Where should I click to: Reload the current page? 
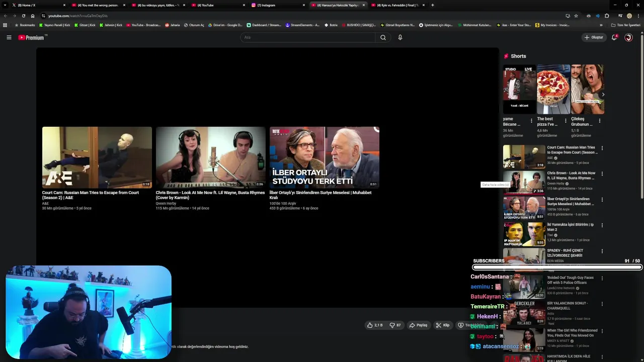(24, 16)
